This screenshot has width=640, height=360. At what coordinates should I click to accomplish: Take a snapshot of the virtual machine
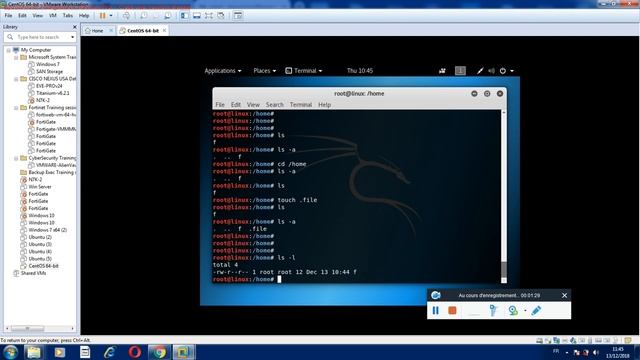(144, 16)
